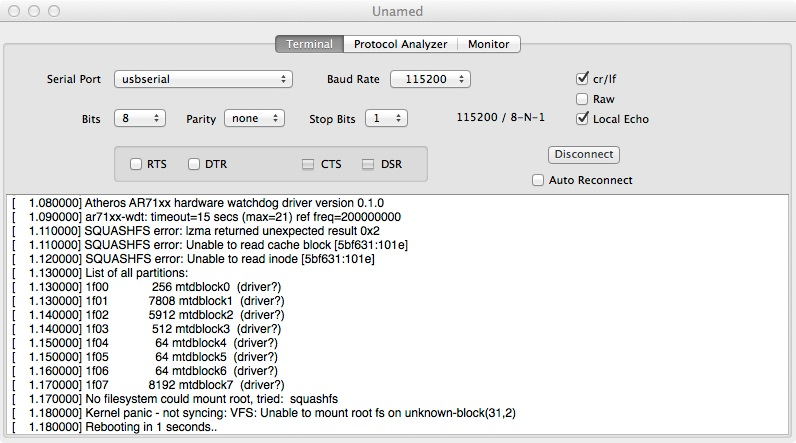Screen dimensions: 796x443
Task: Open the Stop Bits dropdown
Action: pyautogui.click(x=385, y=118)
